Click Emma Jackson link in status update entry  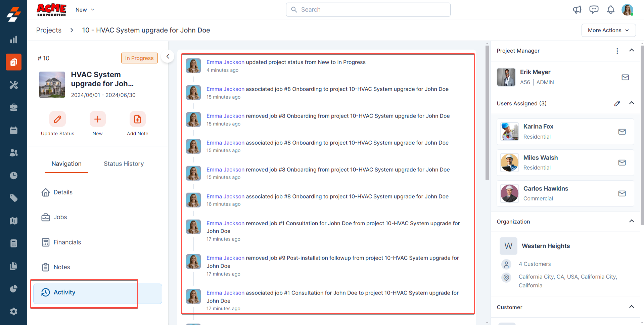pyautogui.click(x=225, y=62)
